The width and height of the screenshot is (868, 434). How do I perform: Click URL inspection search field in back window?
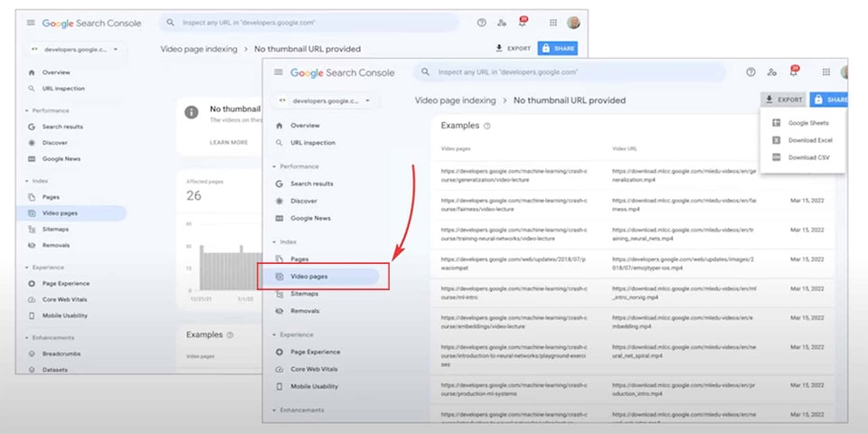click(x=308, y=23)
